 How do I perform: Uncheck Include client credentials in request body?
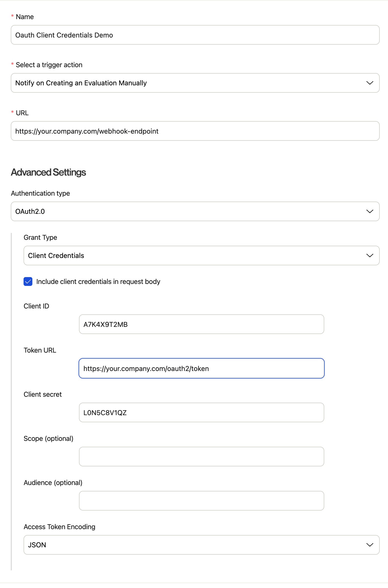click(x=28, y=281)
